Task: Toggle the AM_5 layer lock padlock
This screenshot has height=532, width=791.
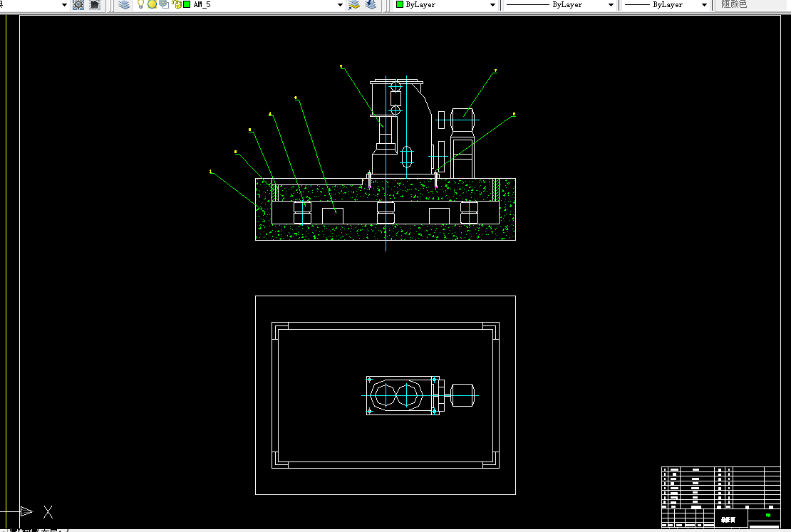Action: (177, 4)
